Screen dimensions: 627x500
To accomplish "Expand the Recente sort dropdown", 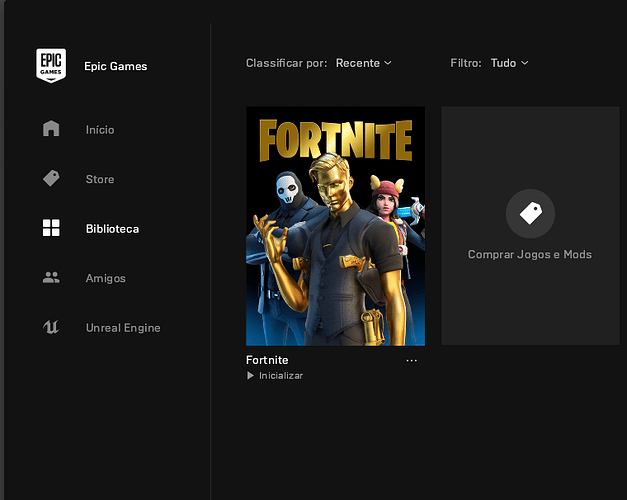I will tap(363, 63).
